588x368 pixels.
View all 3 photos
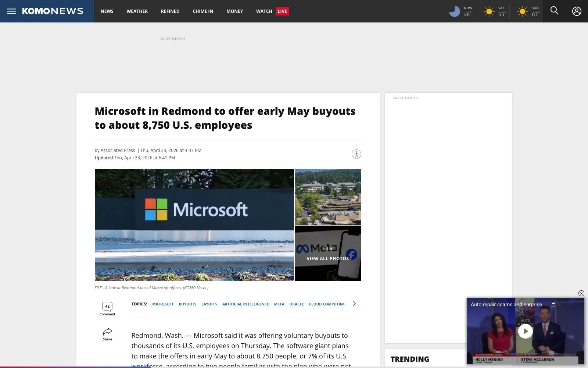(328, 254)
